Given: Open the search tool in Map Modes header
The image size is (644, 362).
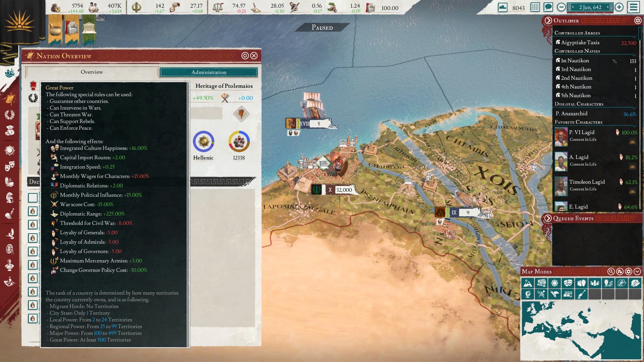Looking at the screenshot, I should pos(611,271).
